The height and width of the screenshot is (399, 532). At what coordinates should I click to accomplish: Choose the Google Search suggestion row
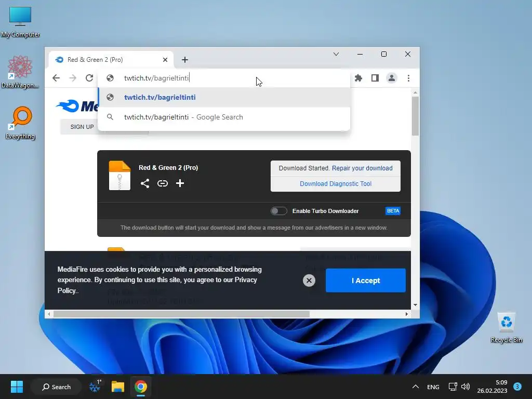(224, 117)
